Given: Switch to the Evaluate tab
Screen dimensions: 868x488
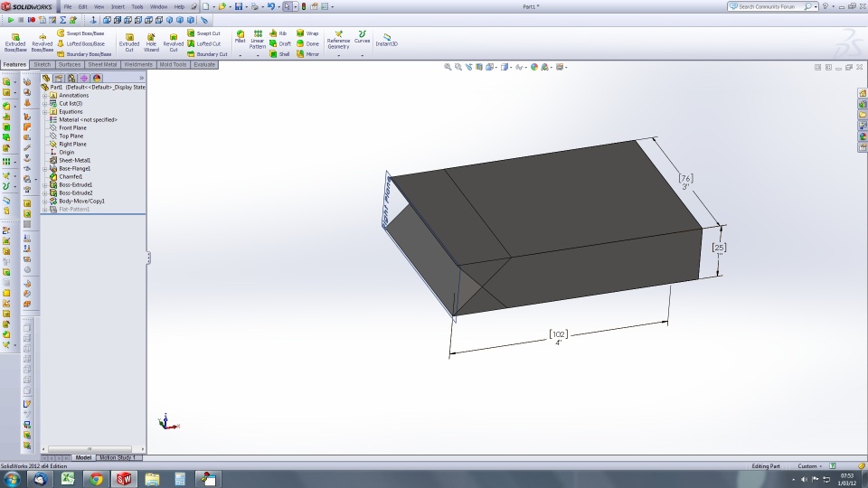Looking at the screenshot, I should coord(204,65).
